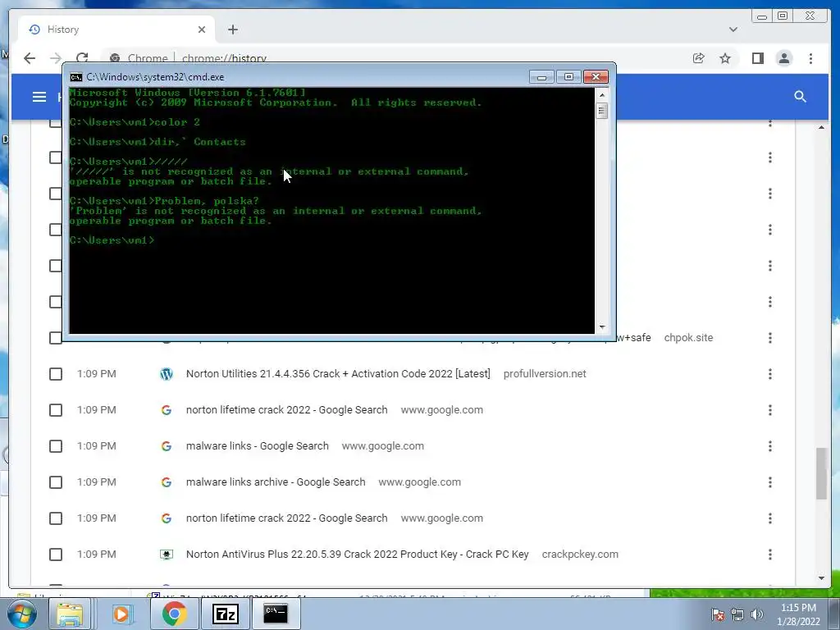Open a new Chrome tab
Screen dimensions: 840x630
click(232, 30)
